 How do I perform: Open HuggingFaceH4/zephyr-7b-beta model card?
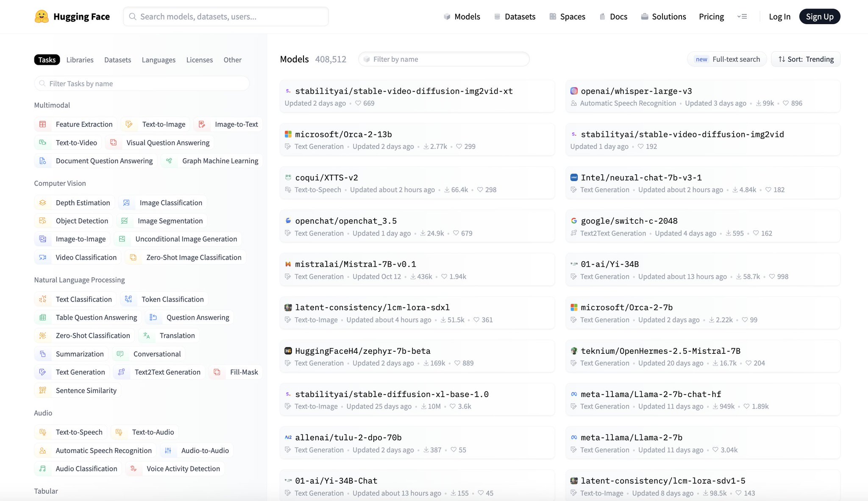click(417, 356)
